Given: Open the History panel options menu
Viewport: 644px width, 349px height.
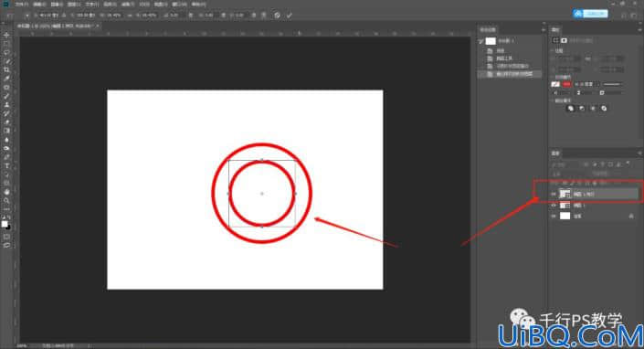Looking at the screenshot, I should [x=543, y=29].
